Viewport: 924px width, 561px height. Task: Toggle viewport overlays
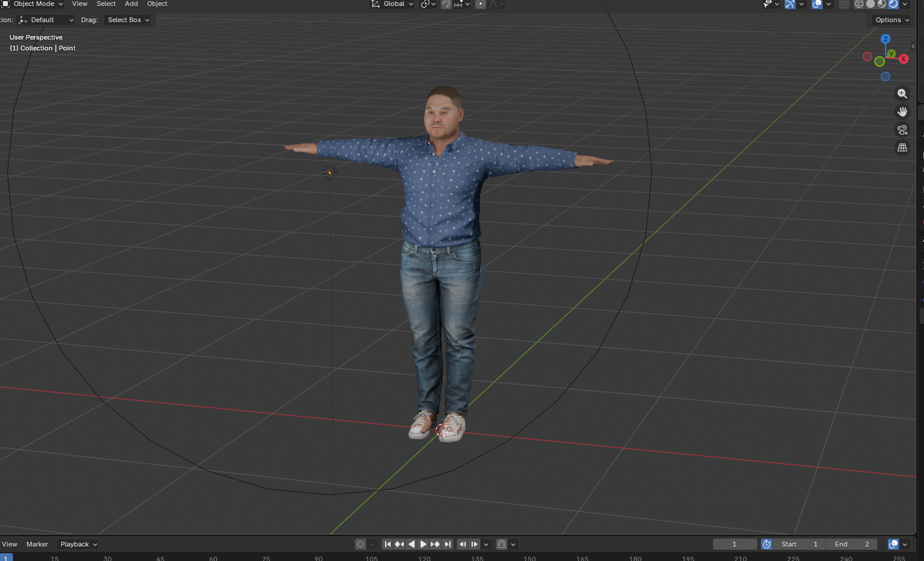click(817, 4)
